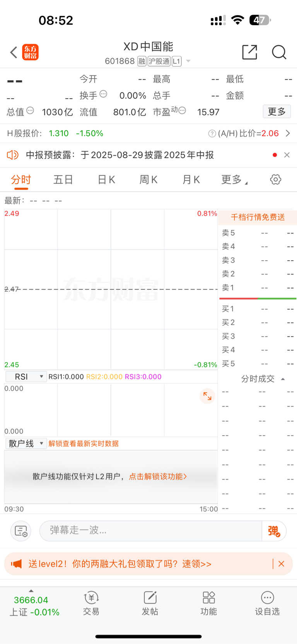Tap the 流值 801.0亿 value
Viewport: 297px width, 644px height.
pyautogui.click(x=130, y=112)
